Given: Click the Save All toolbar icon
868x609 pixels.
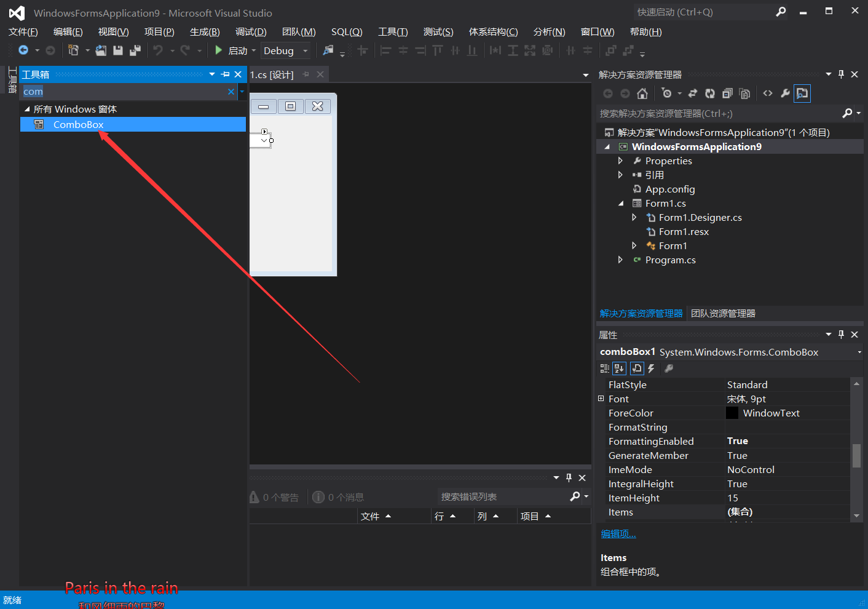Looking at the screenshot, I should pos(135,50).
